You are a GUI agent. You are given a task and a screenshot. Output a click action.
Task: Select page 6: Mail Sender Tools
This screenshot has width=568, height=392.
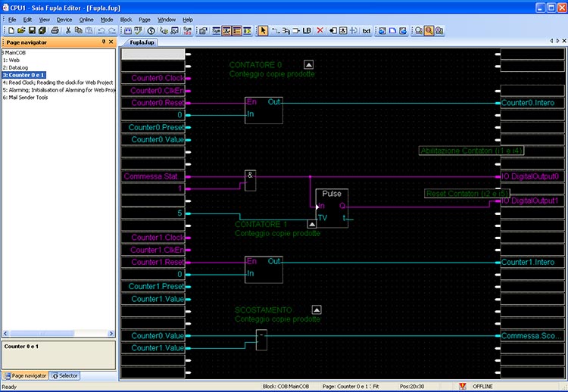(25, 98)
